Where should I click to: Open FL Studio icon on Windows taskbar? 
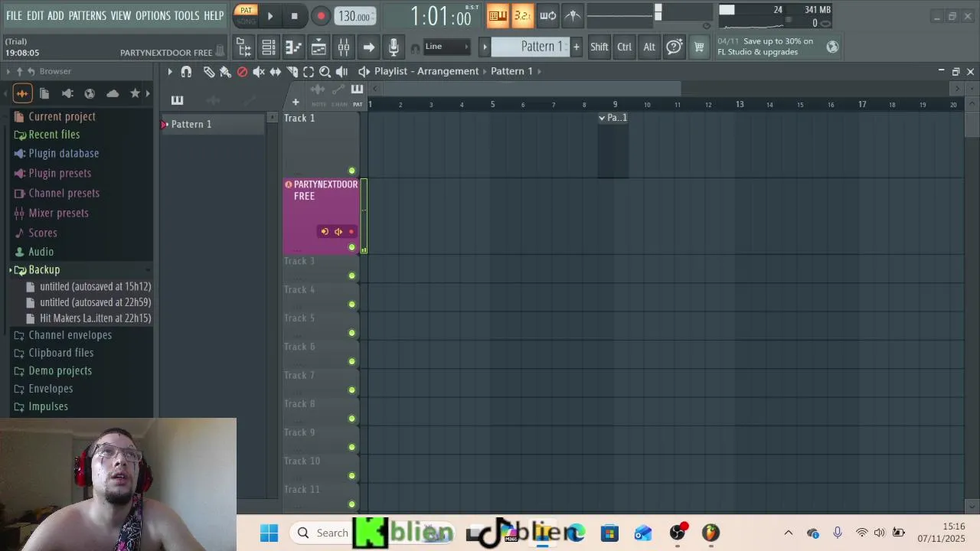tap(710, 533)
